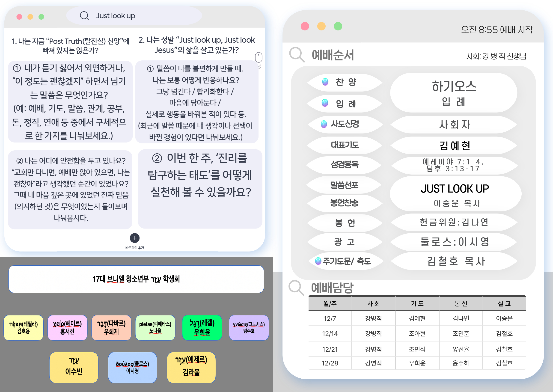Image resolution: width=553 pixels, height=392 pixels.
Task: Toggle the 말씀선포 pill in the worship order
Action: click(x=344, y=185)
